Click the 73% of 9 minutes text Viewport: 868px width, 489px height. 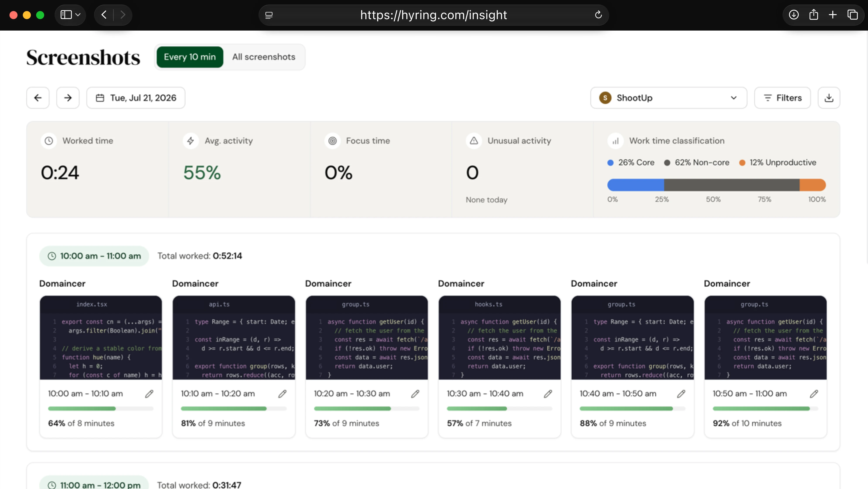pos(346,423)
